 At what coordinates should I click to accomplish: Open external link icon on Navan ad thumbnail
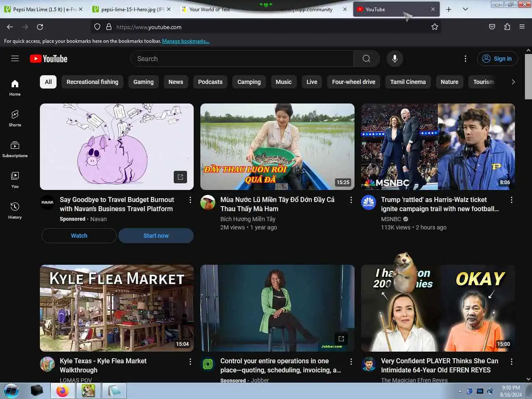(180, 177)
